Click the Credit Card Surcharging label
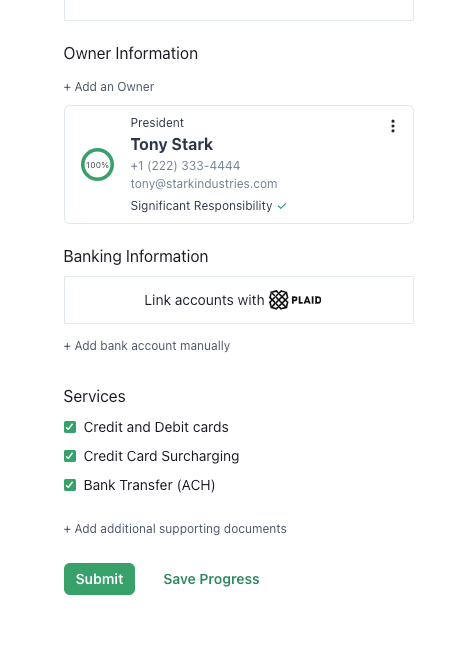The height and width of the screenshot is (650, 470). tap(161, 456)
